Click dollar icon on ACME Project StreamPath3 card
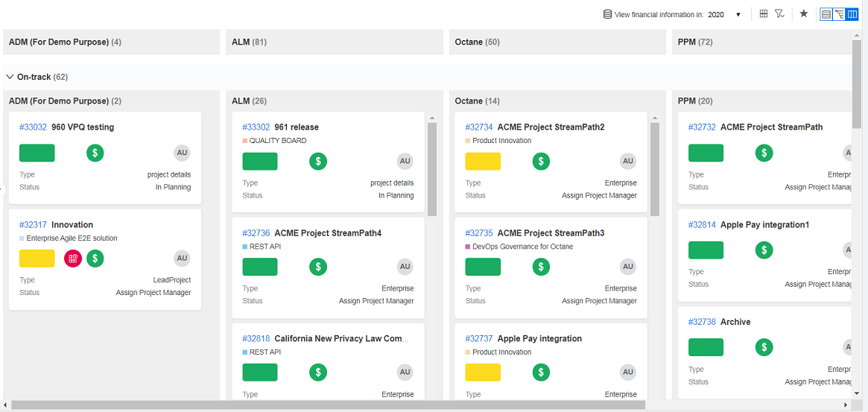The width and height of the screenshot is (868, 412). pyautogui.click(x=541, y=267)
